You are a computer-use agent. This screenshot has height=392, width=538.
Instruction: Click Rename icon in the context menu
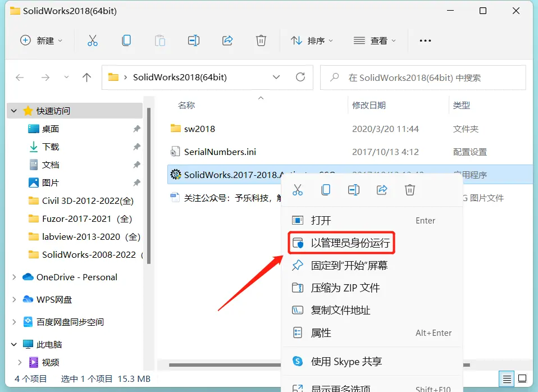(x=354, y=190)
